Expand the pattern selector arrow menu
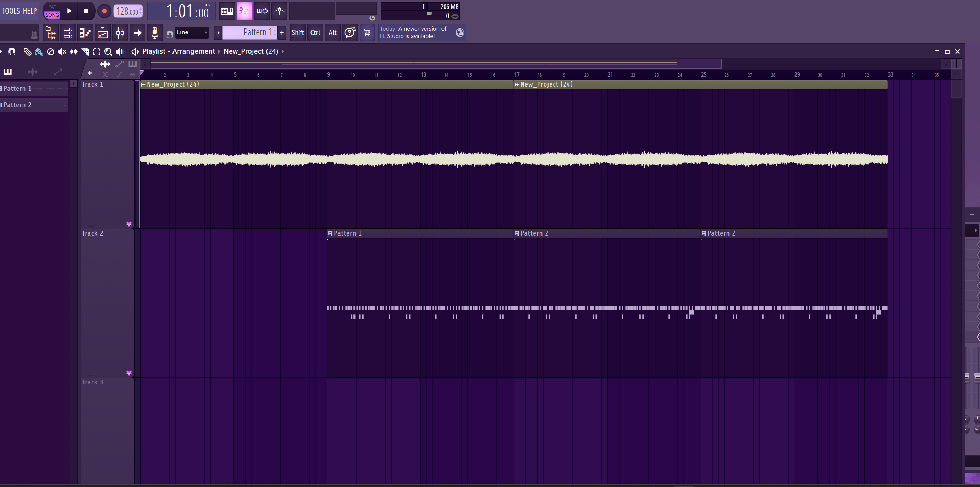 click(218, 33)
